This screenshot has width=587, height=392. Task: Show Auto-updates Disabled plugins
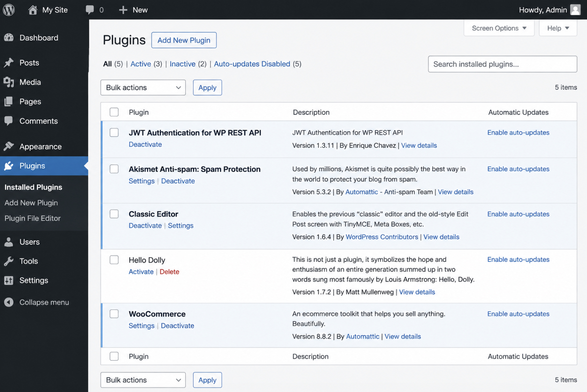pyautogui.click(x=252, y=64)
